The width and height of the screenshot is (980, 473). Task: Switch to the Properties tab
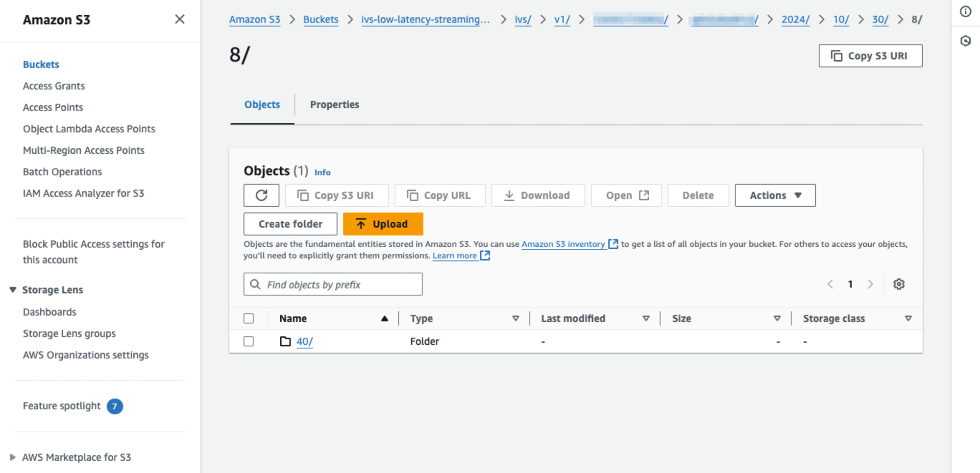pyautogui.click(x=335, y=104)
